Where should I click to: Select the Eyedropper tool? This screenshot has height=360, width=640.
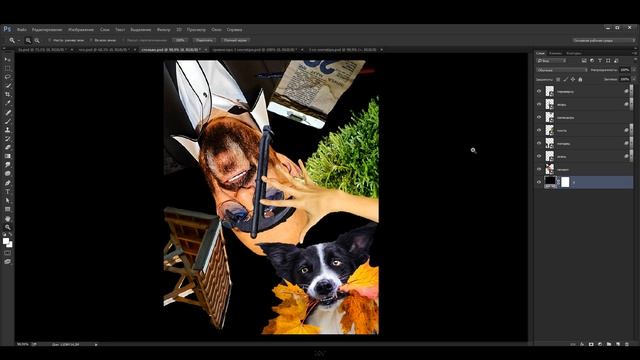[x=7, y=103]
